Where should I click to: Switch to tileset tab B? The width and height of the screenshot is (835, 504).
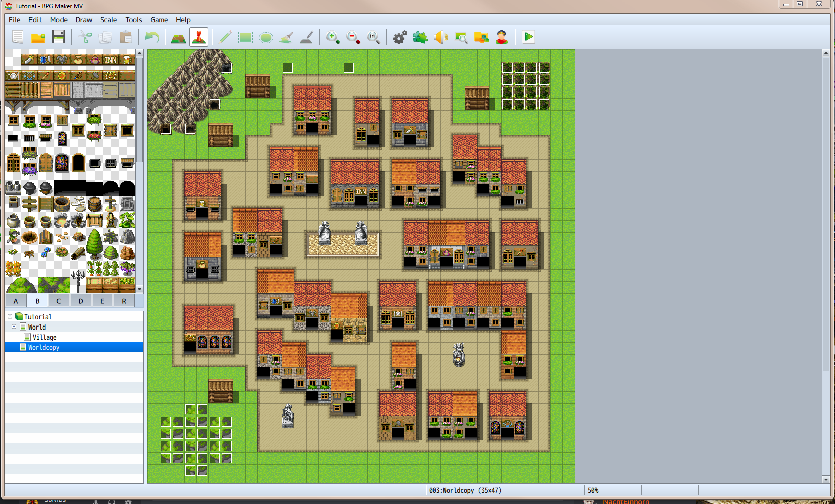click(x=37, y=301)
